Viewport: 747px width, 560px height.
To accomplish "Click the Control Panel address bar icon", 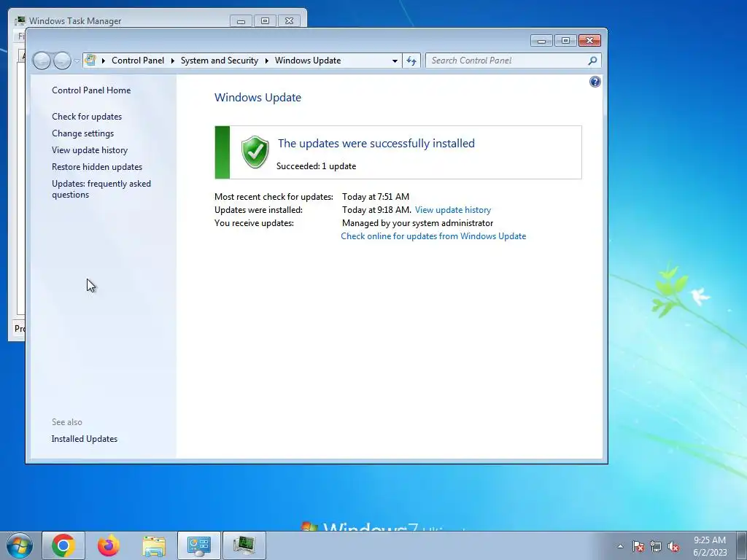I will click(90, 61).
